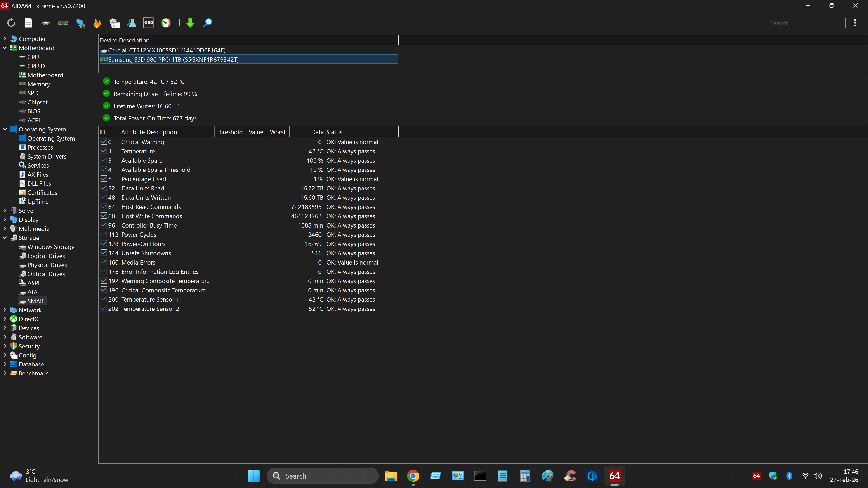Uncheck the Critical Warning attribute checkbox
The width and height of the screenshot is (868, 488).
coord(104,142)
